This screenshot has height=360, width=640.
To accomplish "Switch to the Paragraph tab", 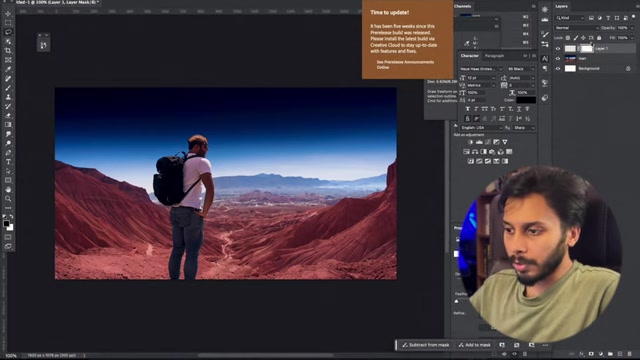I will [494, 56].
